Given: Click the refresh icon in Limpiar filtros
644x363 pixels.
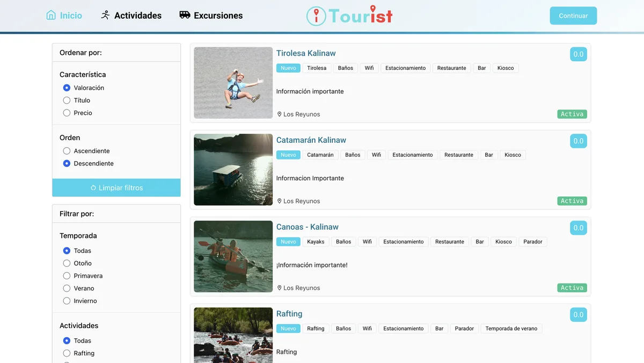Looking at the screenshot, I should pos(93,188).
